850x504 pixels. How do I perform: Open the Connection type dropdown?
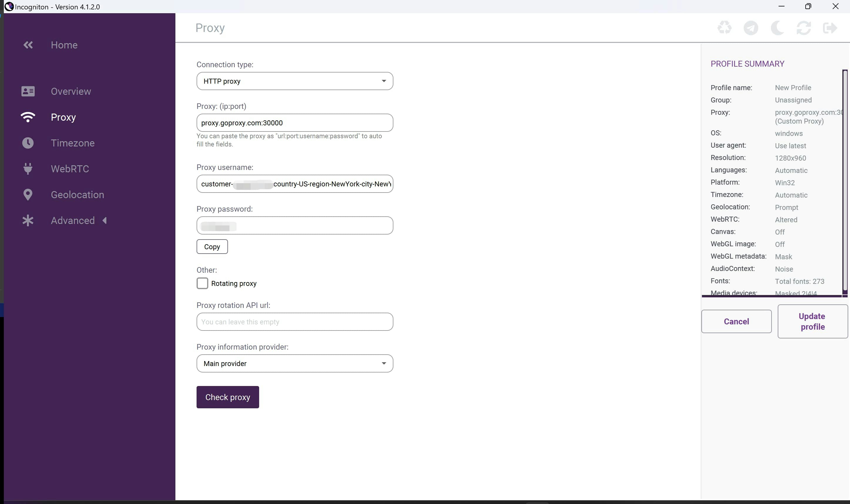[295, 81]
